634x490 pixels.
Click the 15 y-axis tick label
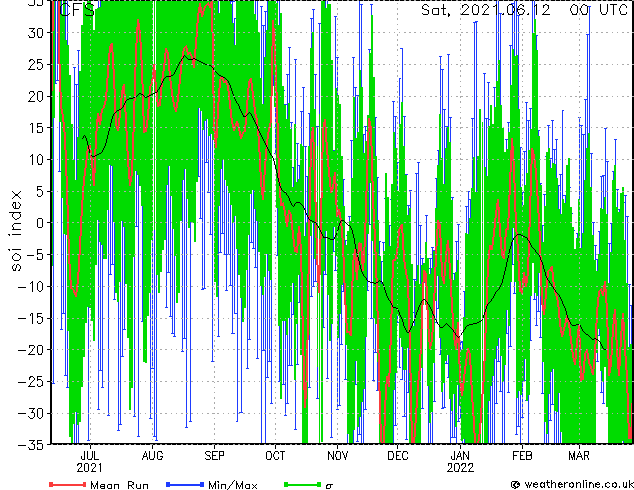point(36,128)
